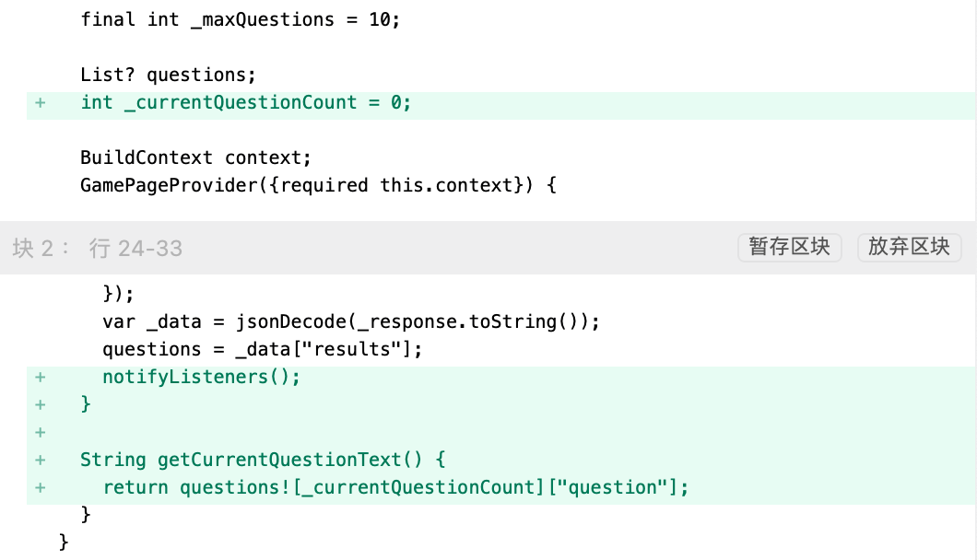Click the plus marker beside getCurrentQuestionText
977x560 pixels.
click(40, 460)
